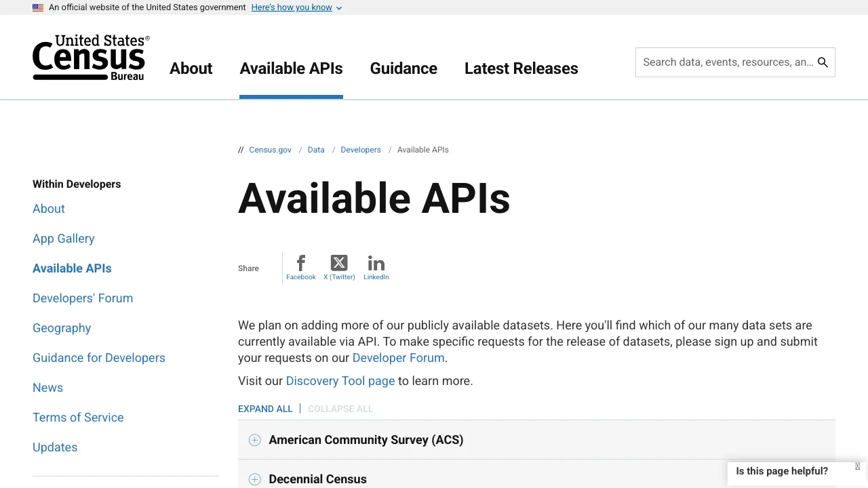Image resolution: width=868 pixels, height=488 pixels.
Task: Click EXPAND ALL button
Action: click(265, 409)
